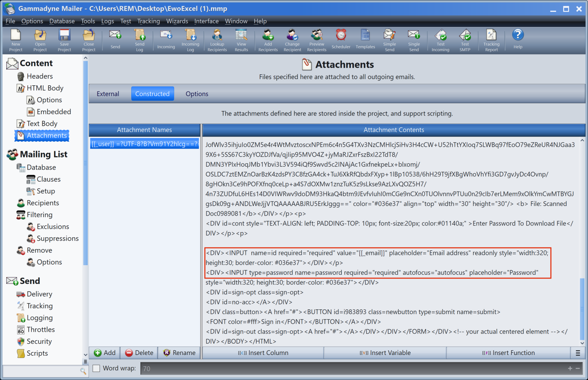Decrease wrap width with minus button

click(578, 369)
